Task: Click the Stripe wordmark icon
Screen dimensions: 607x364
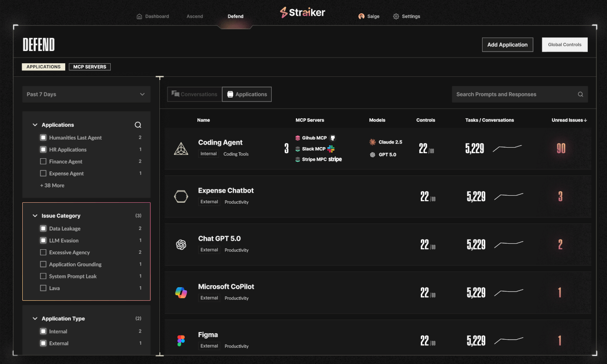Action: pos(335,159)
